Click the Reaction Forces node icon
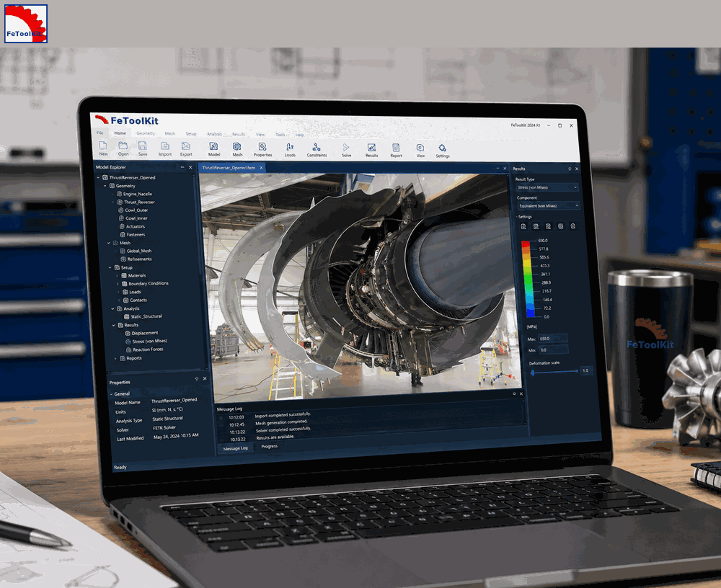Image resolution: width=721 pixels, height=588 pixels. click(x=129, y=350)
